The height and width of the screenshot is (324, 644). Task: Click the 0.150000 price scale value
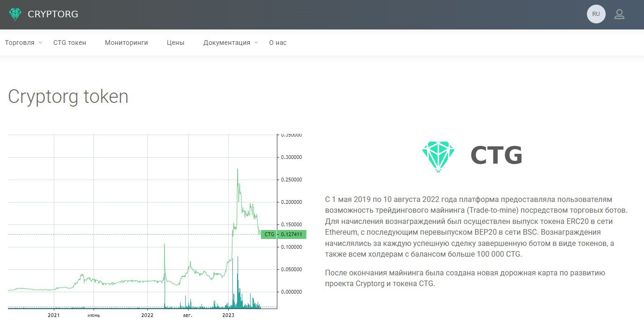pyautogui.click(x=291, y=224)
